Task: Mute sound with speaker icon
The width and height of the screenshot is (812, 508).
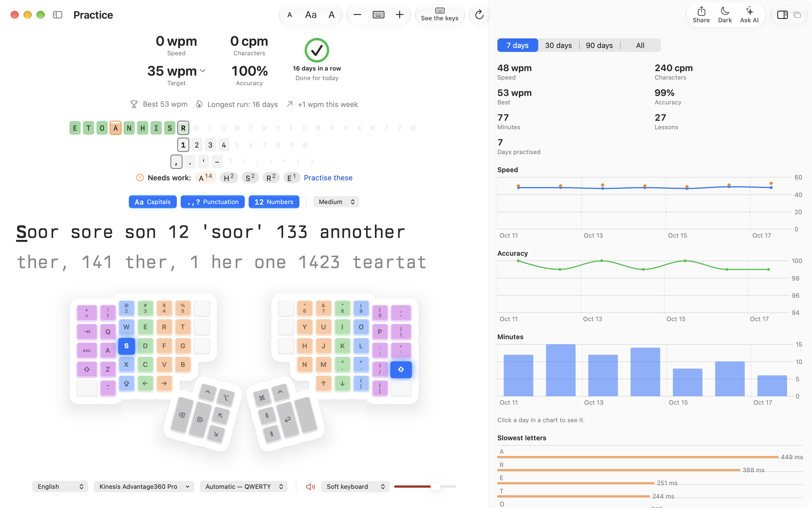Action: 310,487
